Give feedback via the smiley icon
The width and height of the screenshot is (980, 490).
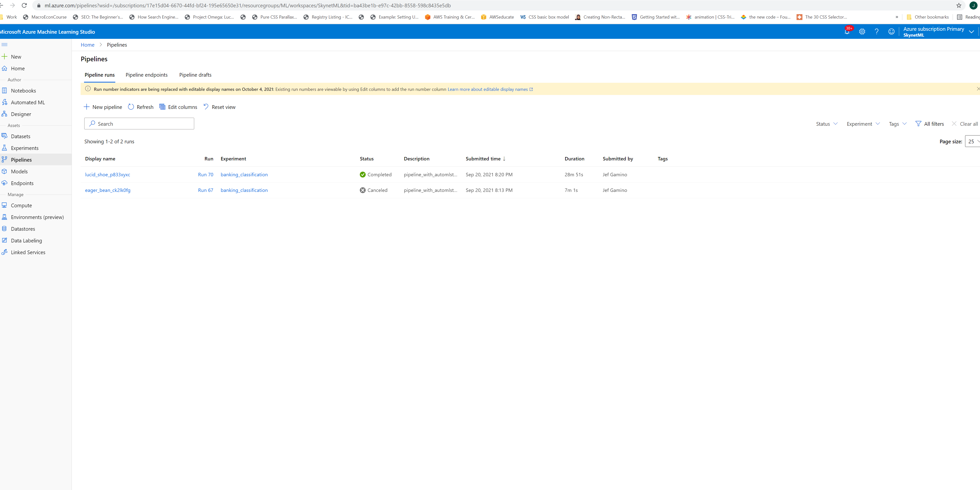click(891, 32)
